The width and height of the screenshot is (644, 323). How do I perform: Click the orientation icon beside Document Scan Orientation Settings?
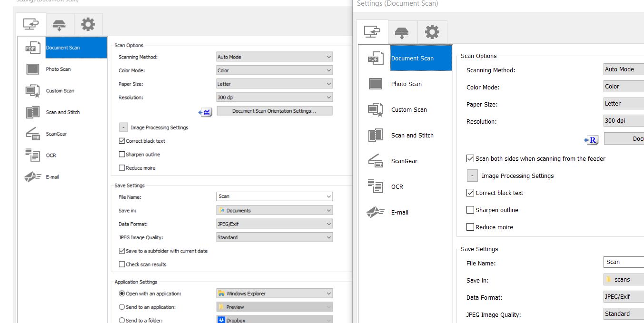point(205,112)
